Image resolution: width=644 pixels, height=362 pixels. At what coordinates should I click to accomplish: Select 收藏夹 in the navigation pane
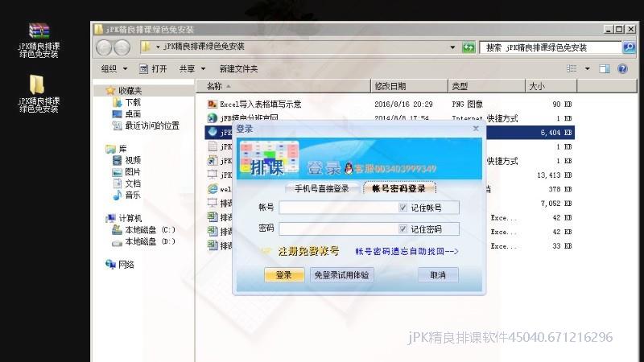coord(130,90)
